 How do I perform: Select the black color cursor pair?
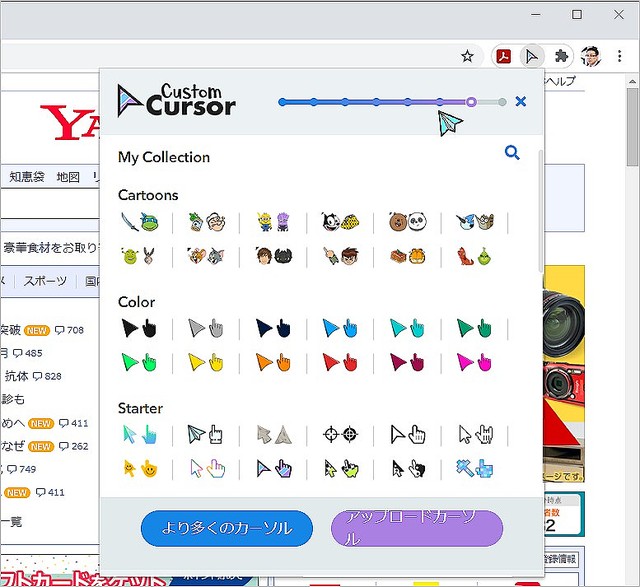click(139, 328)
